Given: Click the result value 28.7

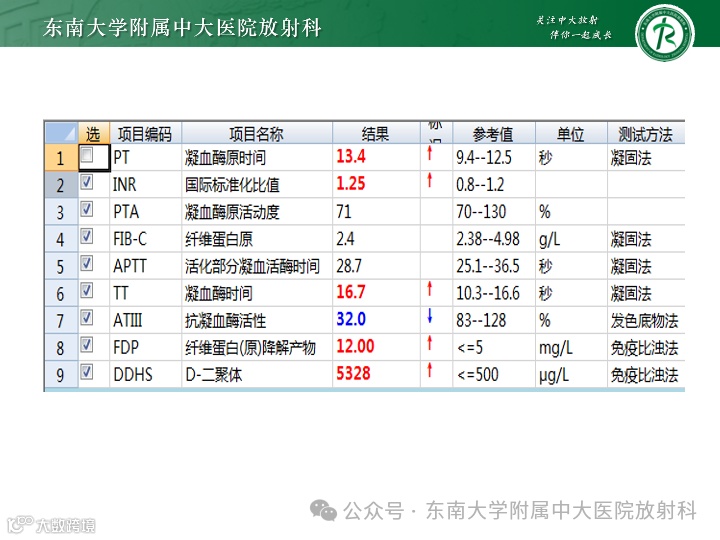Looking at the screenshot, I should point(349,266).
